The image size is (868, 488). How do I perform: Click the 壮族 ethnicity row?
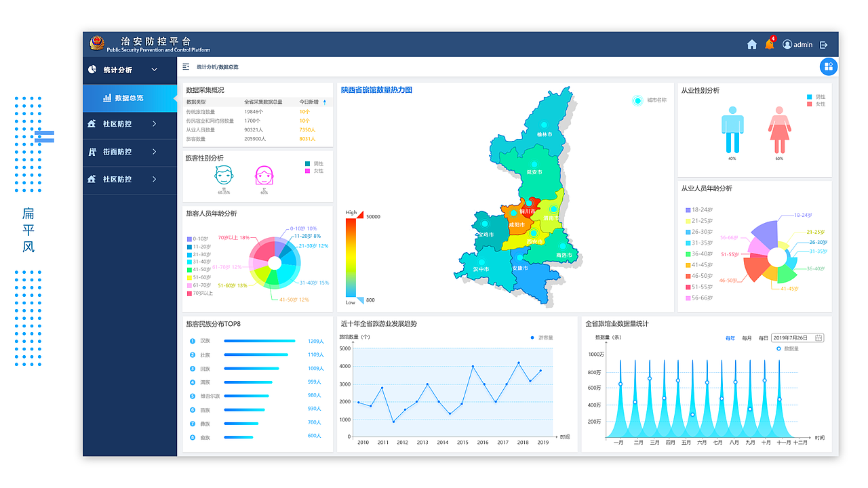coord(257,355)
